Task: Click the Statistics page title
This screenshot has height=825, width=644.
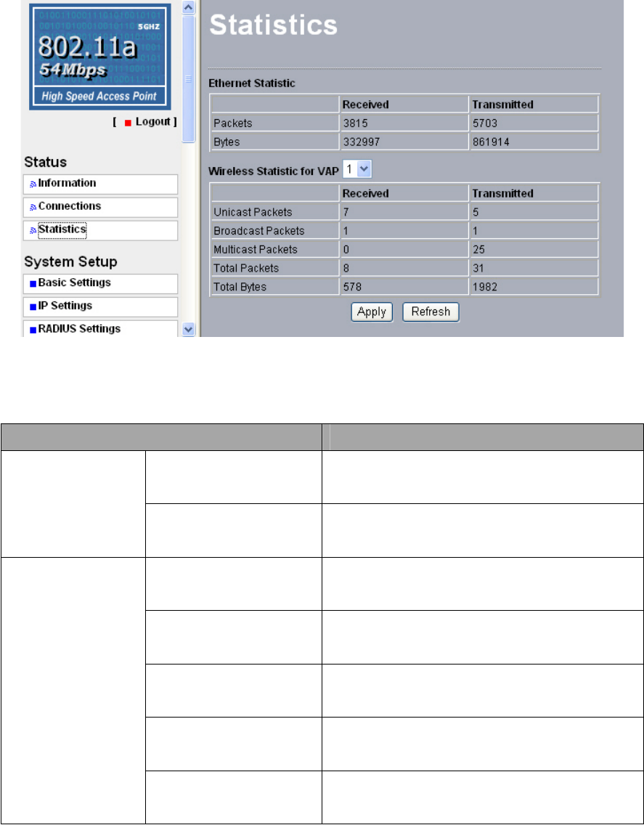Action: coord(273,25)
